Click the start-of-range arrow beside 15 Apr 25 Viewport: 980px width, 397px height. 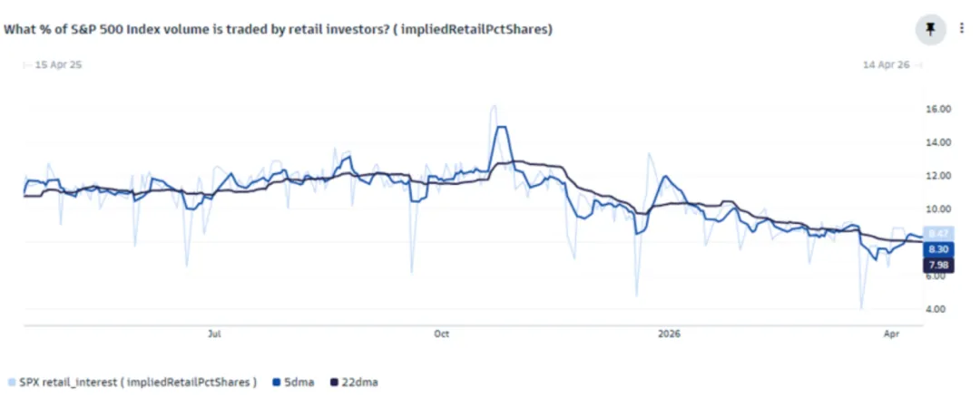pos(26,65)
